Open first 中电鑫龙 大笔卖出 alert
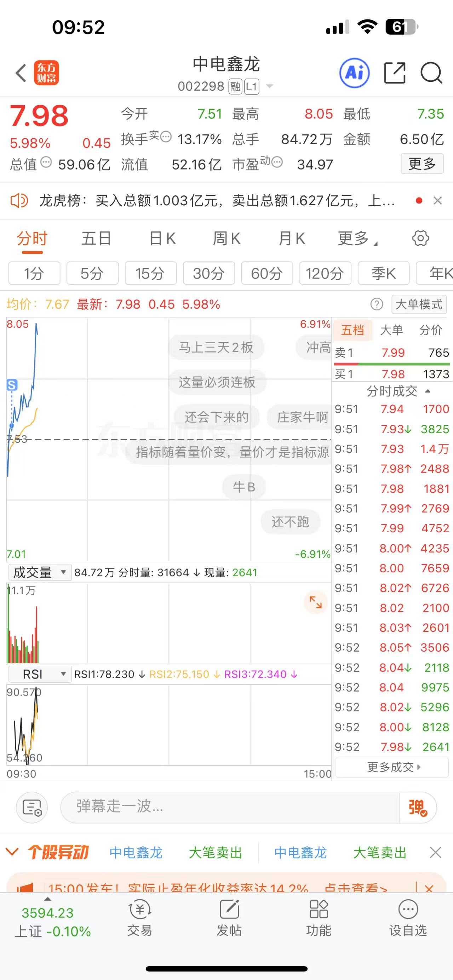Screen dimensions: 453x980 pyautogui.click(x=176, y=853)
